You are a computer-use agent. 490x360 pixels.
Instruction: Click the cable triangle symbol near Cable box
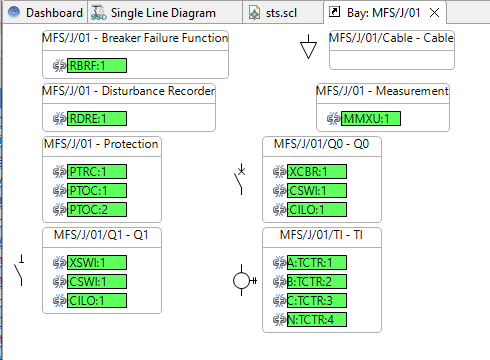(308, 47)
